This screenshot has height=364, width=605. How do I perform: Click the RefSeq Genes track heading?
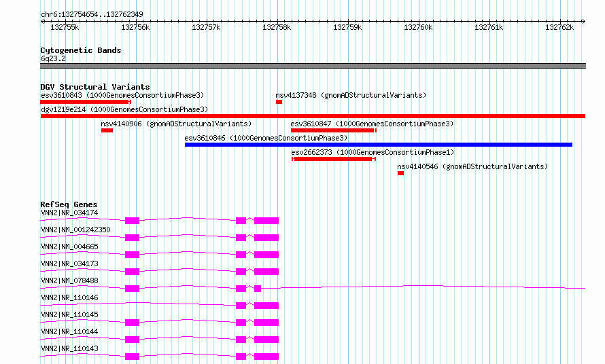coord(69,204)
